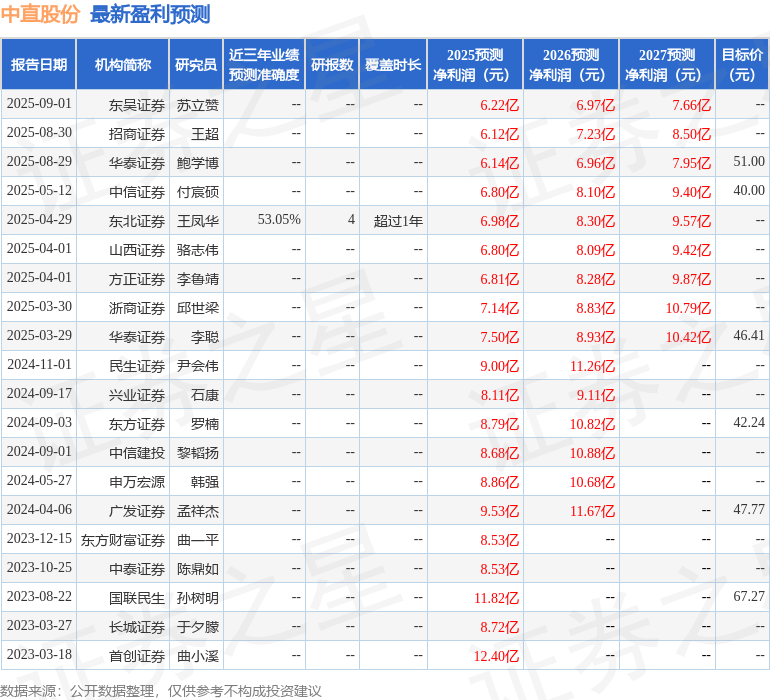Click the date 2025-09-01
The image size is (770, 700).
(x=39, y=104)
